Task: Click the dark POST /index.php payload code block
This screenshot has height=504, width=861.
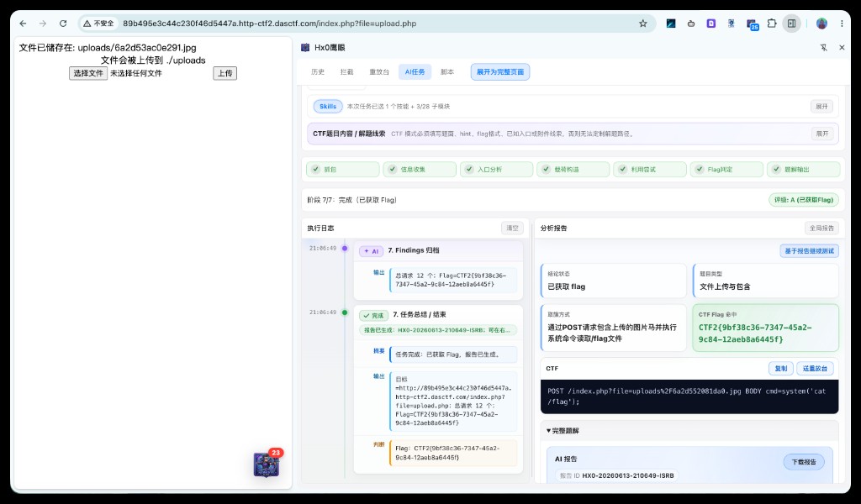Action: pyautogui.click(x=689, y=396)
